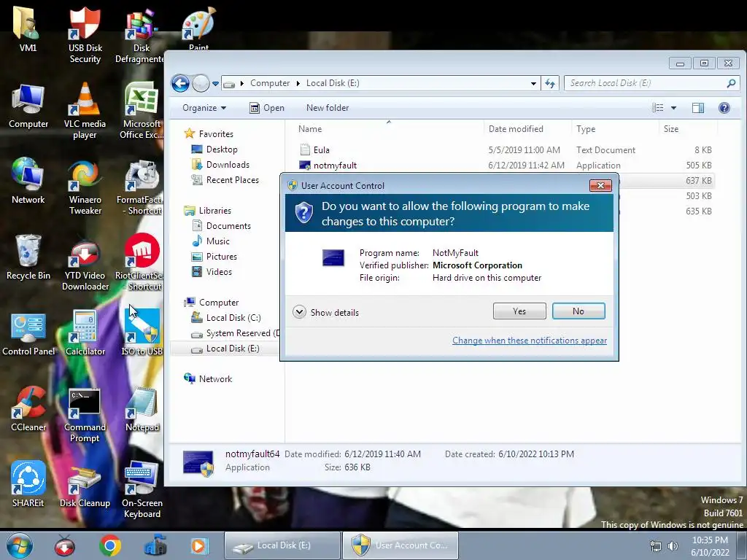The image size is (747, 560).
Task: Open Pictures library in navigation pane
Action: (x=214, y=256)
